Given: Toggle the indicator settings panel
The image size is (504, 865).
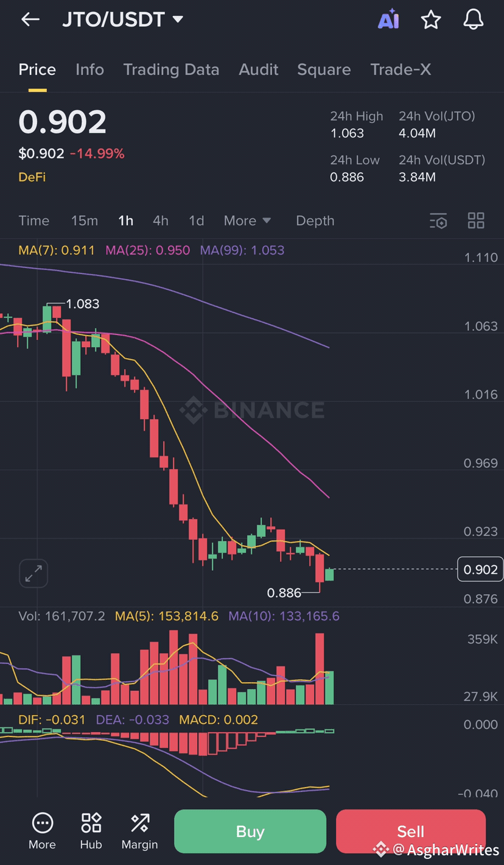Looking at the screenshot, I should tap(439, 221).
